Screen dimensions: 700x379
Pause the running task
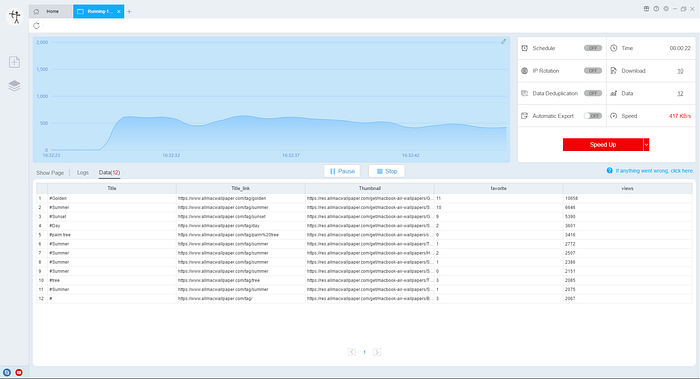(x=342, y=171)
